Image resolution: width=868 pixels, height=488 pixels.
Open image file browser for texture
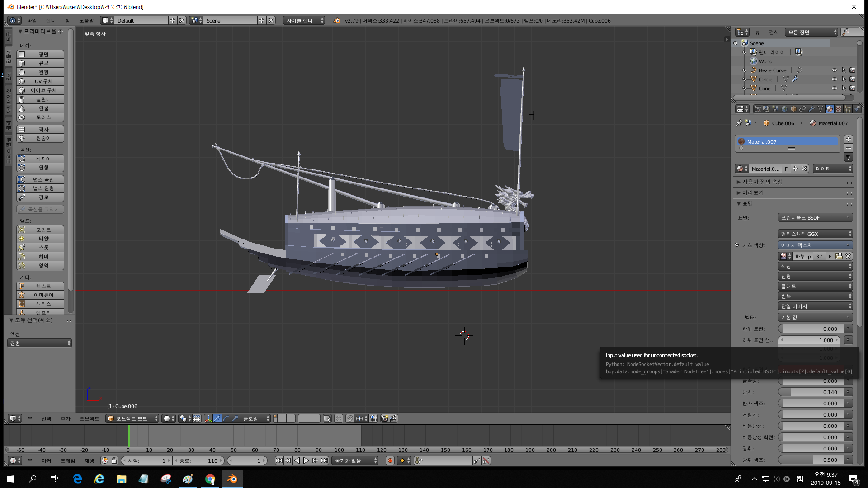839,256
